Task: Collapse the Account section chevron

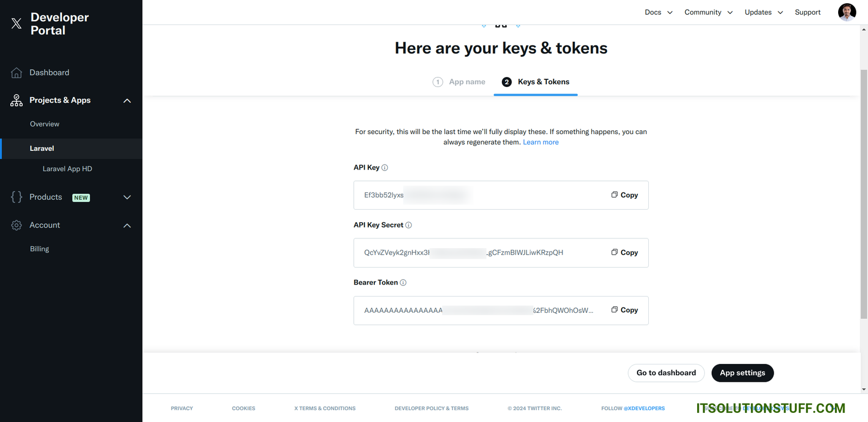Action: (127, 225)
